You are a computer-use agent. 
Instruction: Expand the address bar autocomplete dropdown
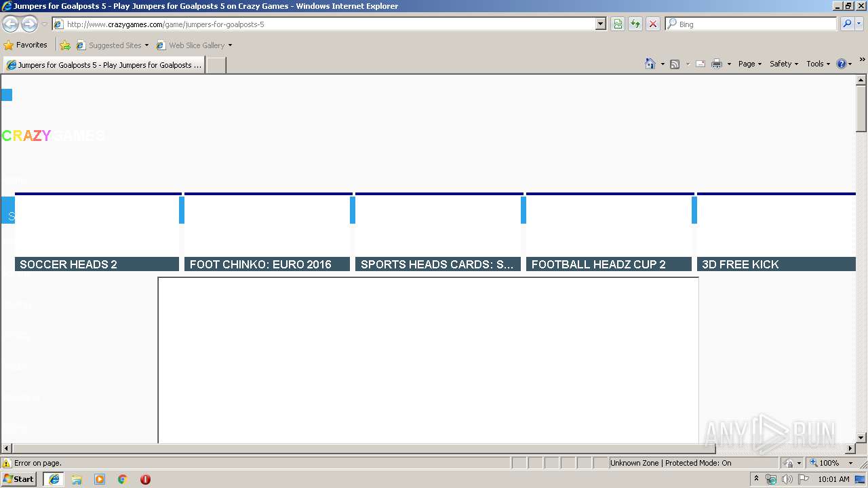[601, 24]
